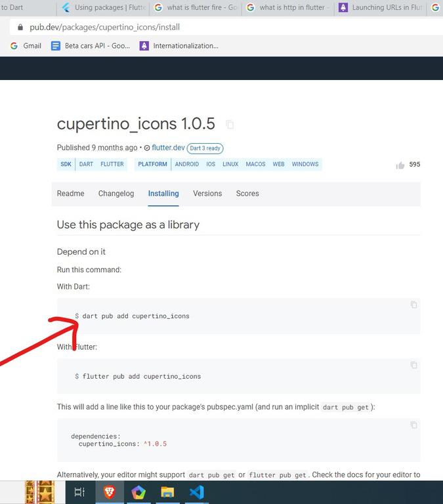Open the Versions tab
Viewport: 443px width, 504px height.
pyautogui.click(x=207, y=194)
